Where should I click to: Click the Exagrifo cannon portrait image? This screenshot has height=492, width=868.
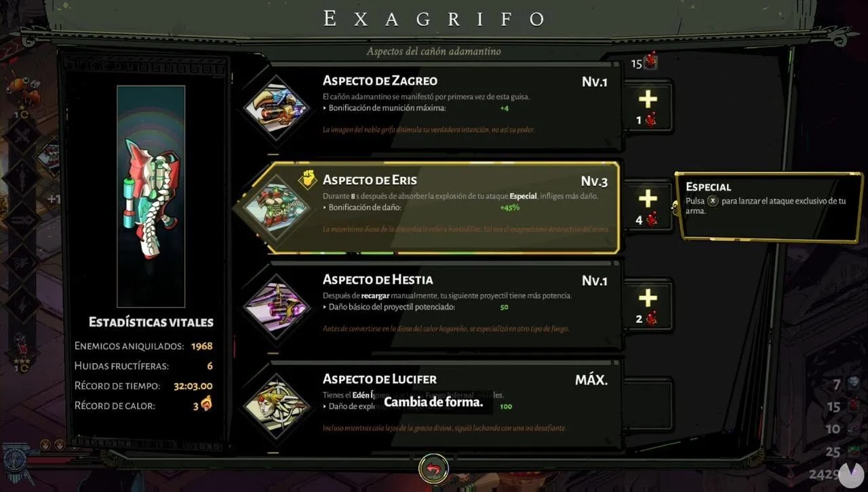point(151,196)
